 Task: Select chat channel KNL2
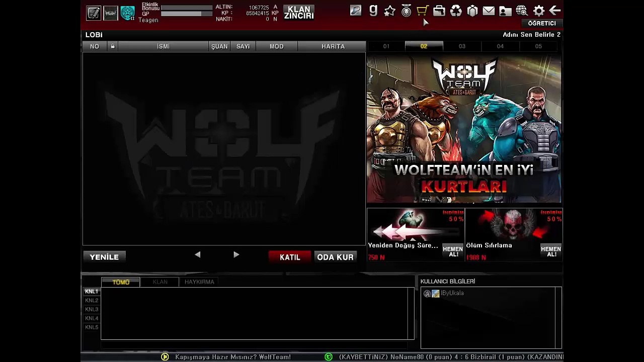pos(92,301)
